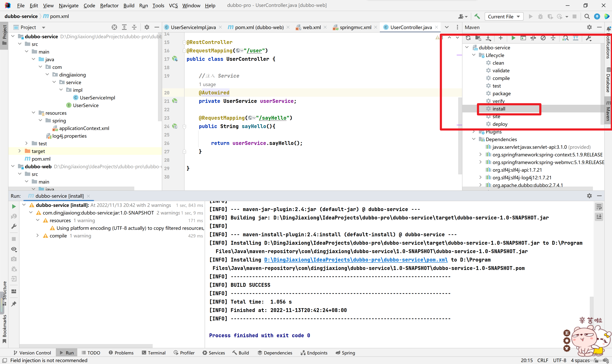Open Problems tool window button
The width and height of the screenshot is (612, 364).
(x=121, y=353)
